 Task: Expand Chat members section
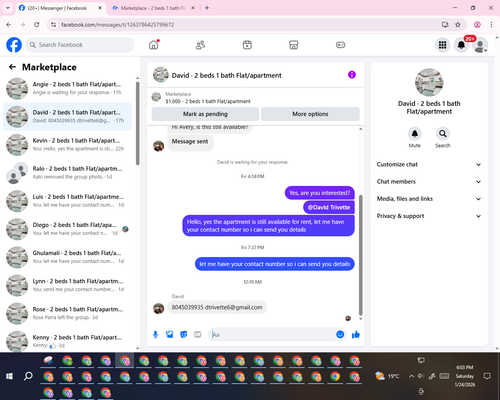(429, 182)
